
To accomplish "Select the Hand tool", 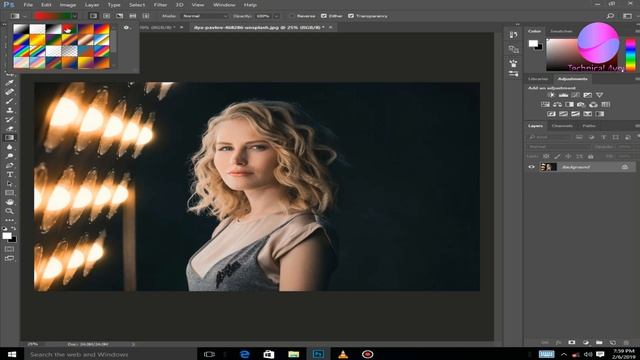I will pyautogui.click(x=9, y=202).
